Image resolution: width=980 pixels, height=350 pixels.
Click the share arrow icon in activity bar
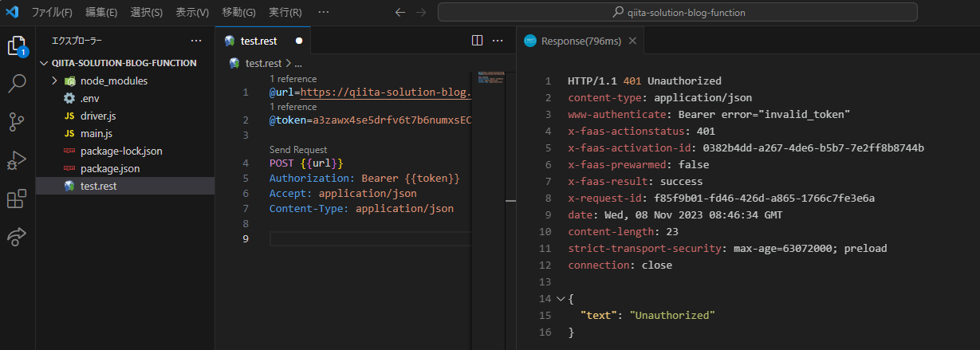coord(17,236)
